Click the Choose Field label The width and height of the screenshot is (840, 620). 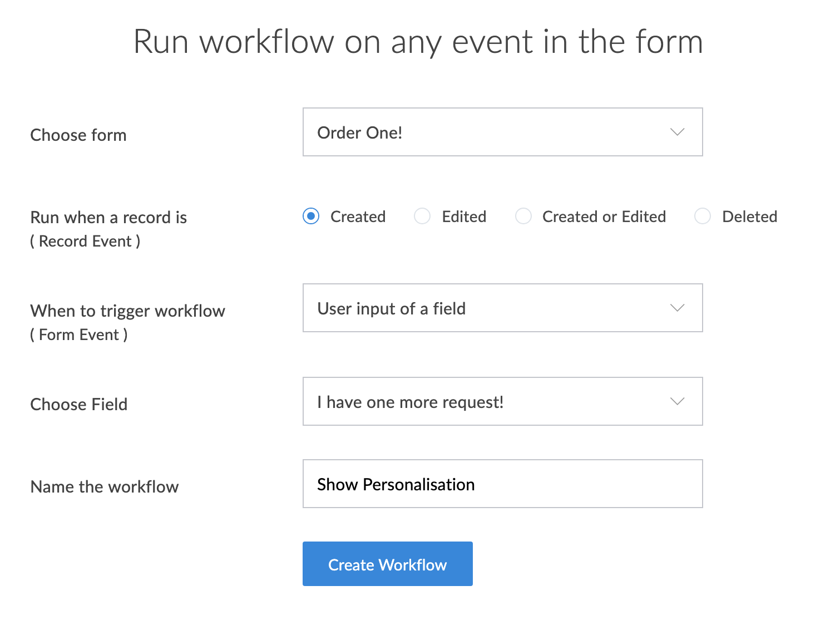79,405
